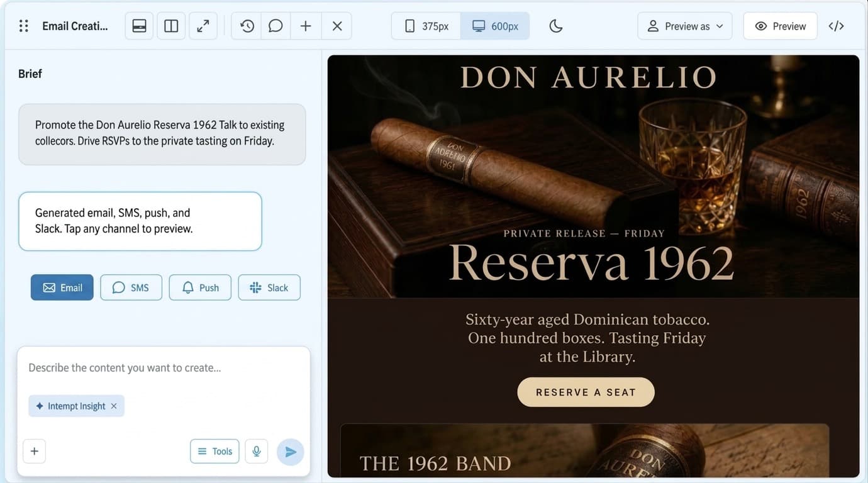Select the Slack channel tab

click(269, 287)
